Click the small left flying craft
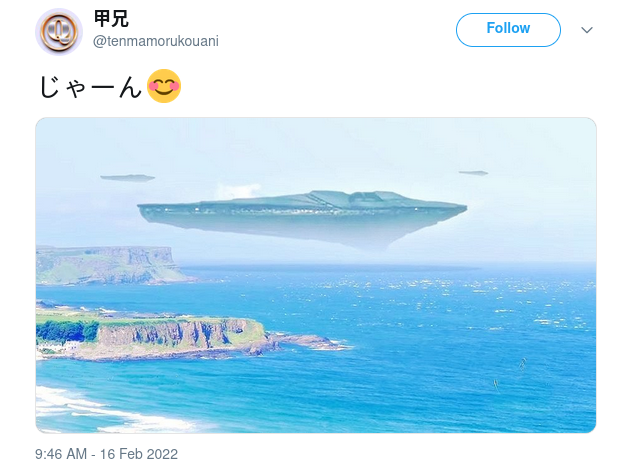 tap(127, 178)
